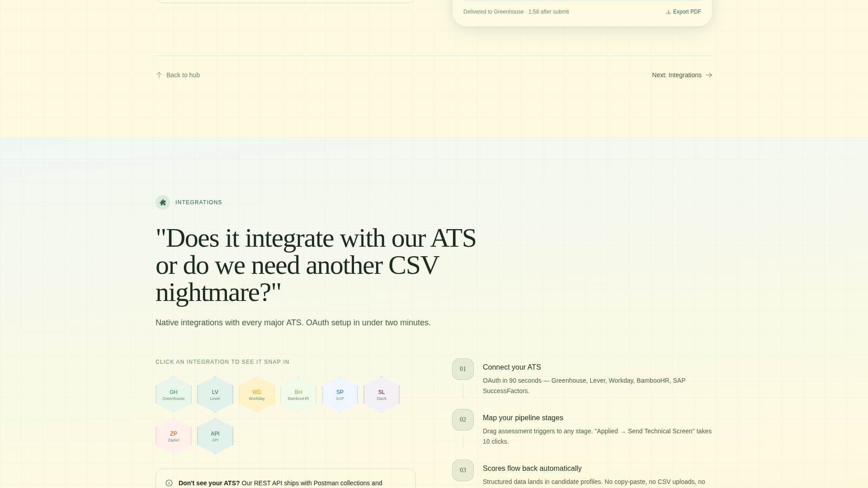Click step 03 number badge
Screen dimensions: 868x488
tap(463, 470)
